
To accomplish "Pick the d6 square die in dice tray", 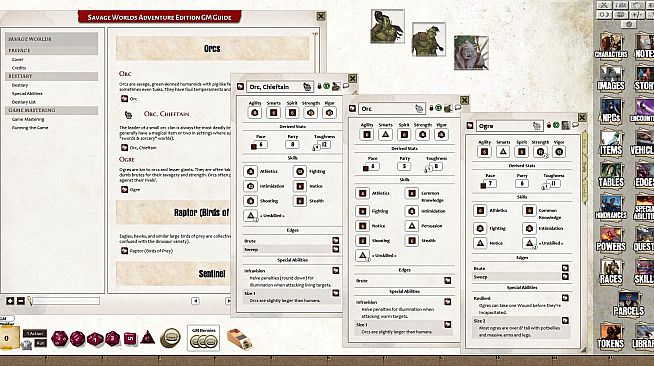I will pyautogui.click(x=130, y=338).
